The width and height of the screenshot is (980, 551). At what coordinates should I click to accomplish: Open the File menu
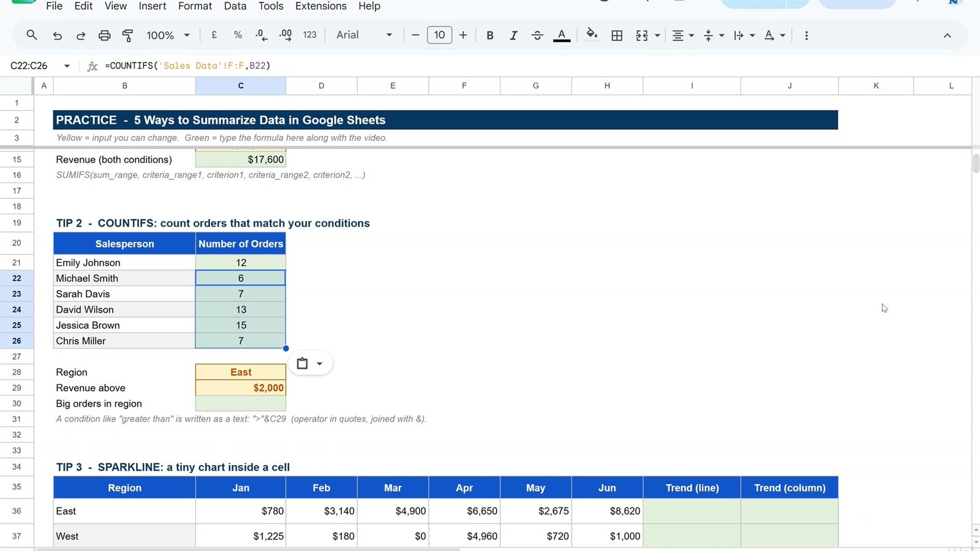(x=54, y=6)
